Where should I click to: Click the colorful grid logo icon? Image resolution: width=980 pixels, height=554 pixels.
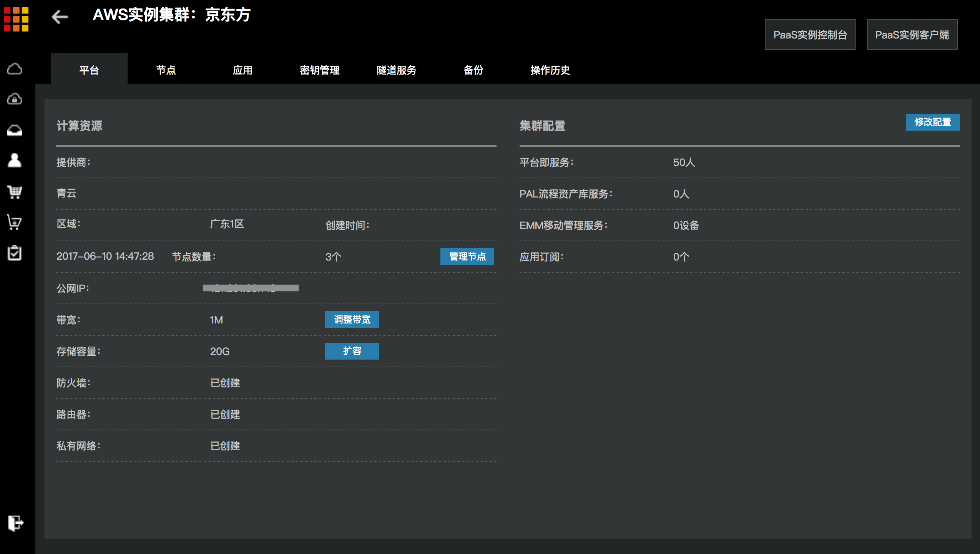[16, 19]
